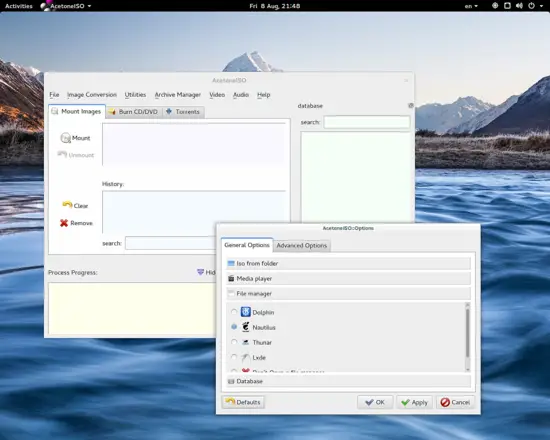
Task: Click the small icon beside the database title
Action: [x=411, y=105]
